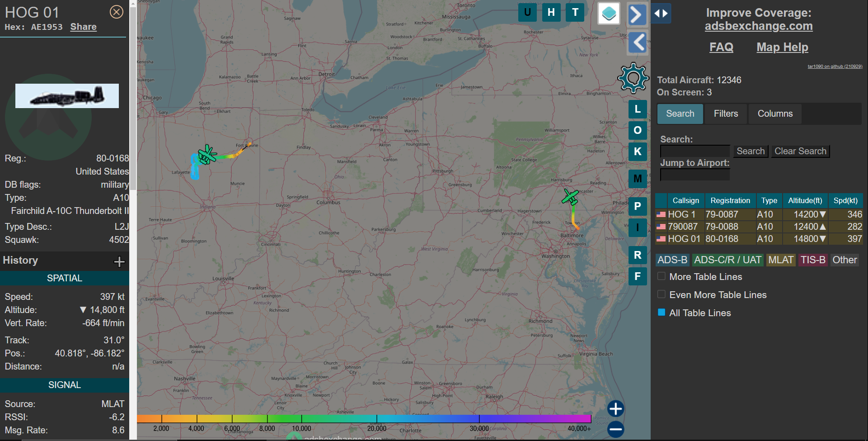Click the Squawk 4502 value
The height and width of the screenshot is (441, 868).
pos(119,240)
